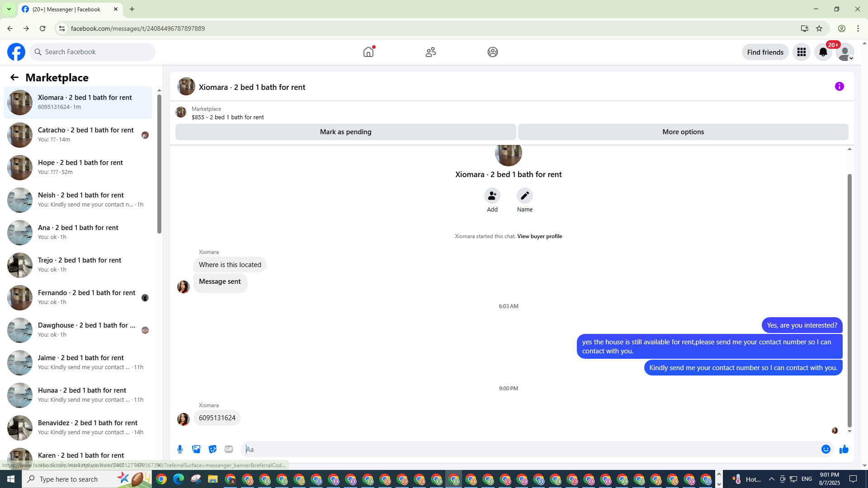Focus the message text box
868x488 pixels.
tap(531, 449)
